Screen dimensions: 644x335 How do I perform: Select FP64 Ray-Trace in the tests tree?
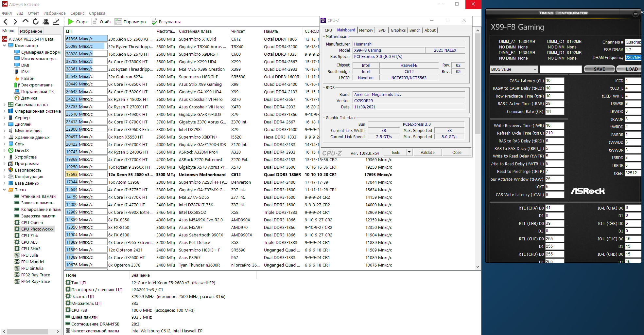36,281
